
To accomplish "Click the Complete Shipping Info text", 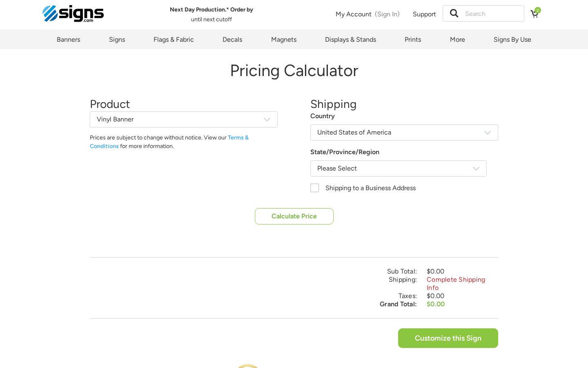I will tap(456, 284).
